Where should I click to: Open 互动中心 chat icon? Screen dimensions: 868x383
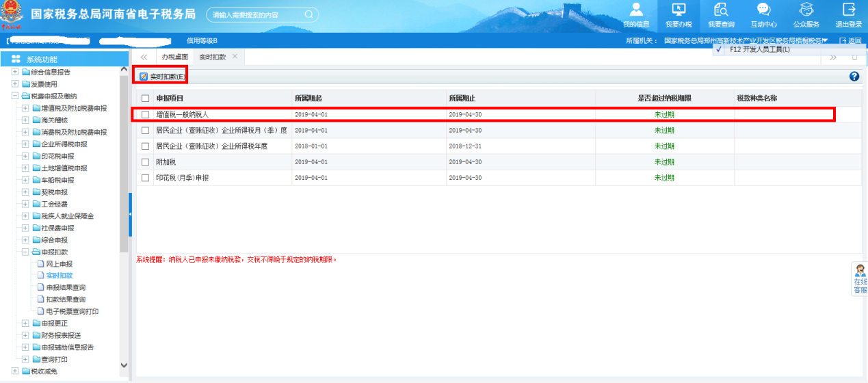click(x=763, y=10)
